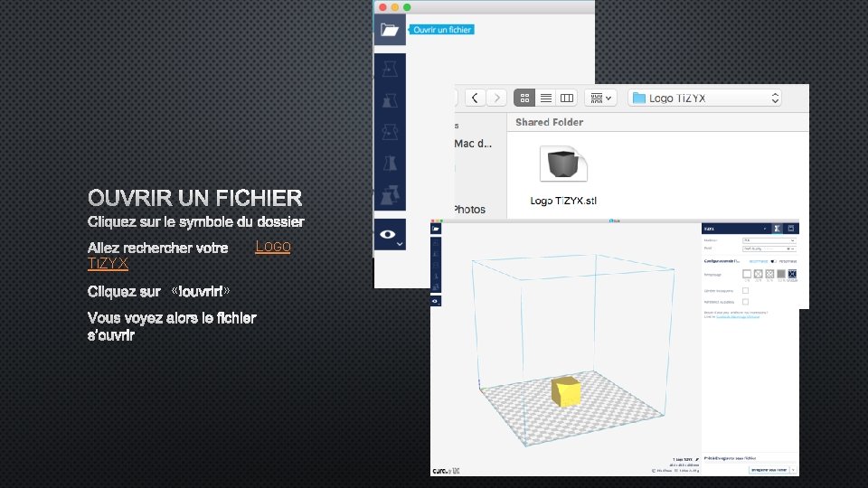Select the first transform tool below the folder icon
868x488 pixels.
(390, 70)
